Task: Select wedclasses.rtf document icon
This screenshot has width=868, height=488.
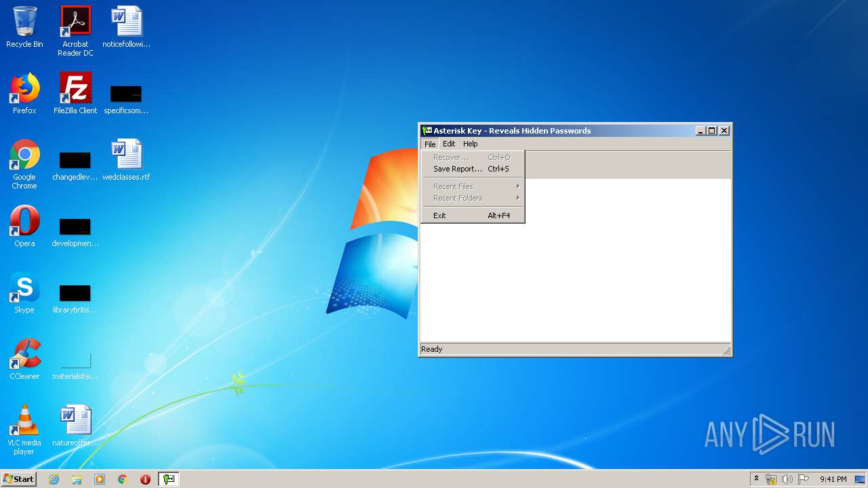Action: (x=126, y=160)
